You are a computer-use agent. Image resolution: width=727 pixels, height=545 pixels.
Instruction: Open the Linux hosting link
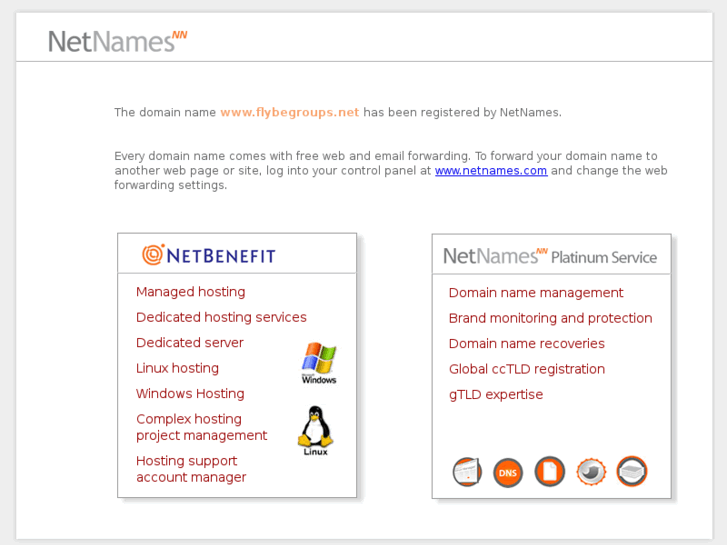(x=177, y=368)
